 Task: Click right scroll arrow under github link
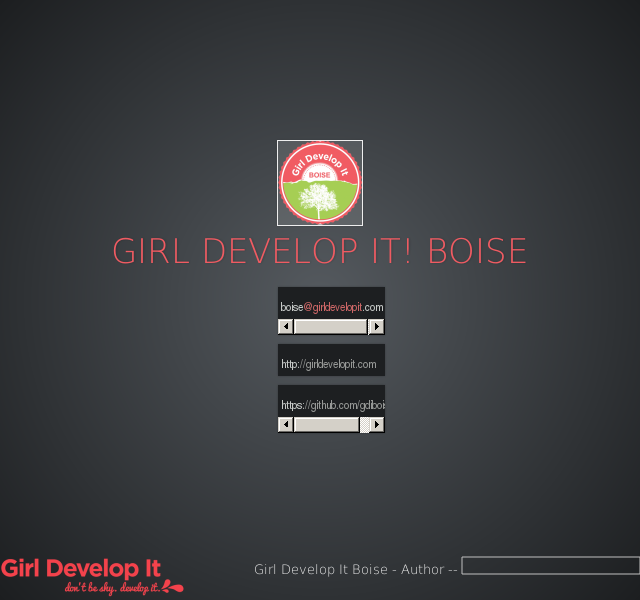tap(376, 424)
